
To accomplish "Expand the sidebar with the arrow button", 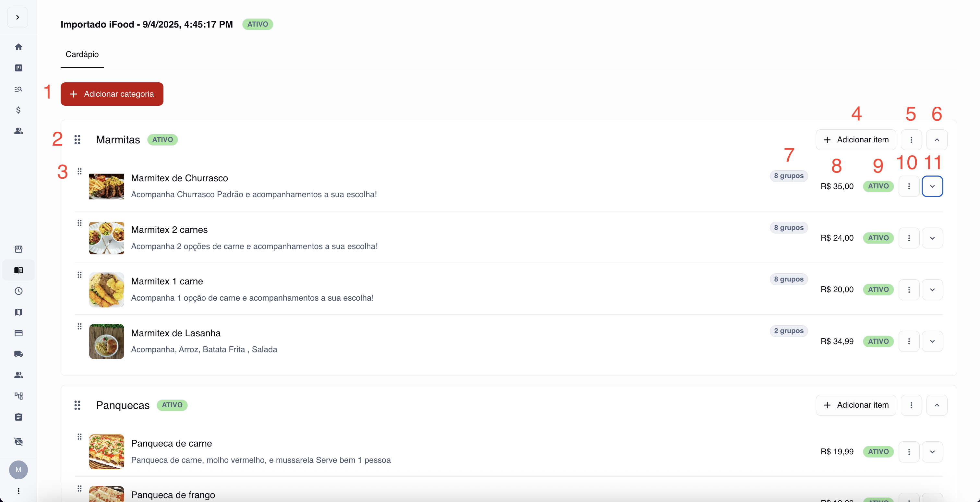I will pos(18,18).
